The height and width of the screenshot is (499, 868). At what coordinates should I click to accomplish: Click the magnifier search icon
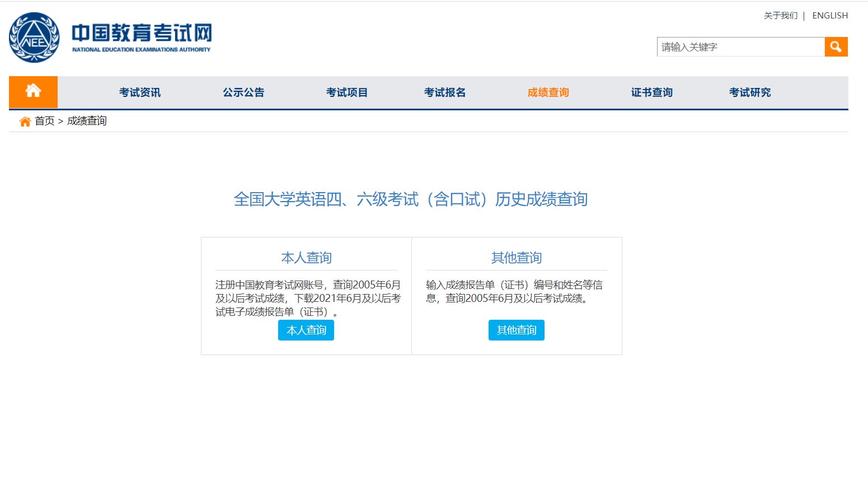[836, 46]
